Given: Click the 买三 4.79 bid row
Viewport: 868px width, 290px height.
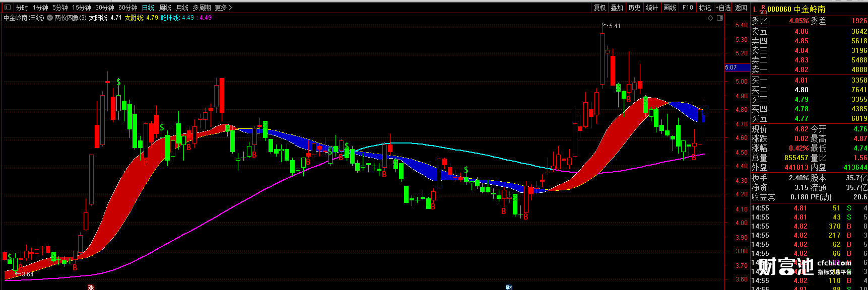Looking at the screenshot, I should 809,99.
